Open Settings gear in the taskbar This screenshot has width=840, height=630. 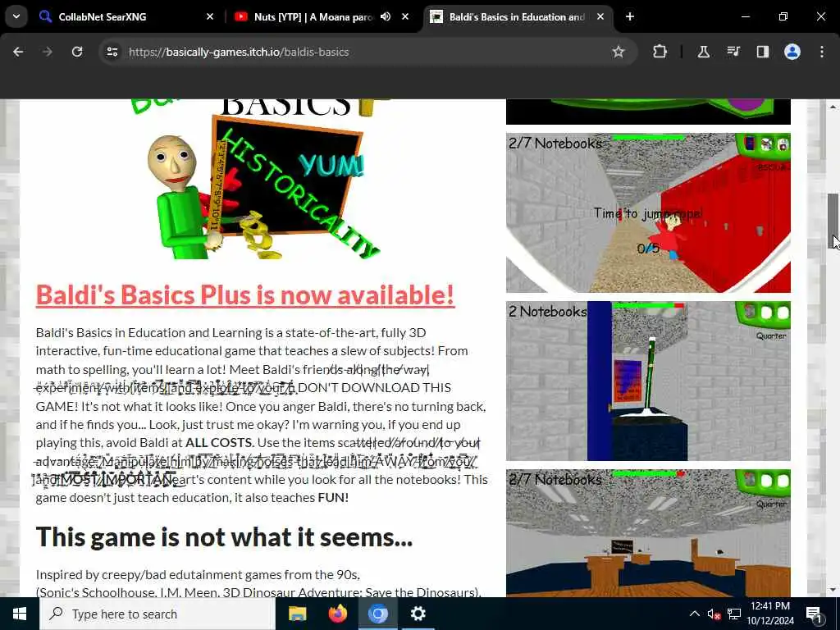coord(418,614)
